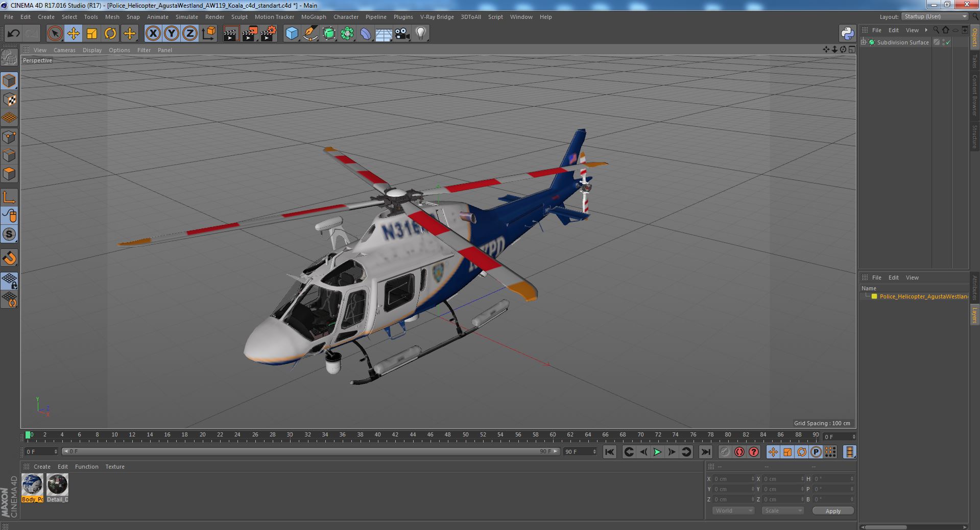Click the X position input field
The width and height of the screenshot is (980, 530).
coord(733,479)
